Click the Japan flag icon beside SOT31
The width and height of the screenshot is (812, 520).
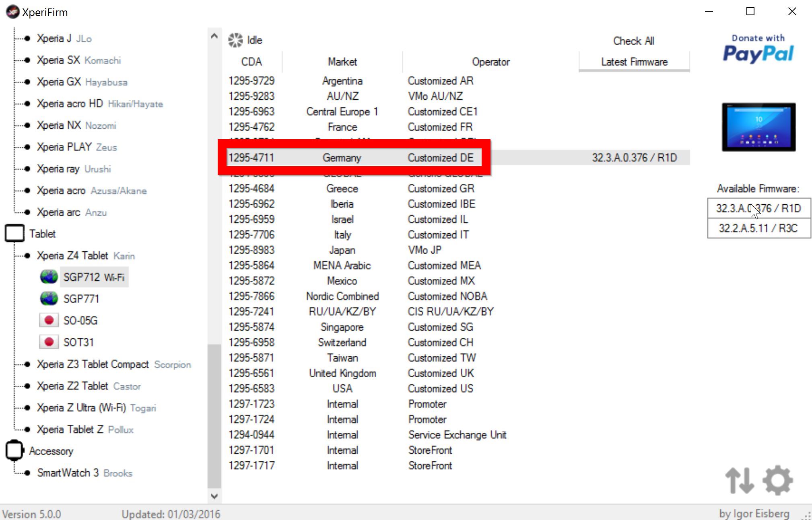[x=49, y=342]
